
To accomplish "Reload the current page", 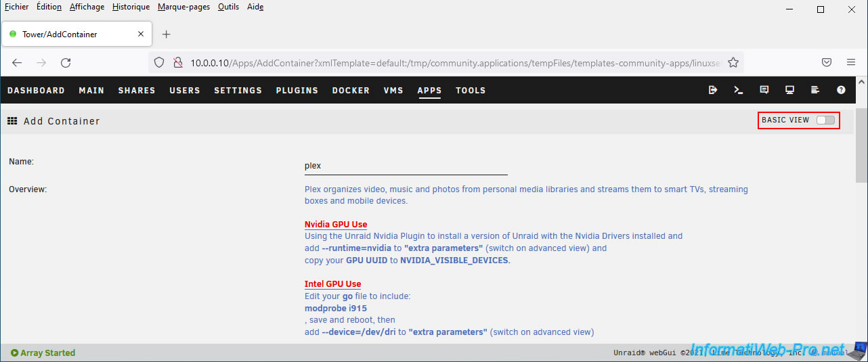I will point(66,62).
